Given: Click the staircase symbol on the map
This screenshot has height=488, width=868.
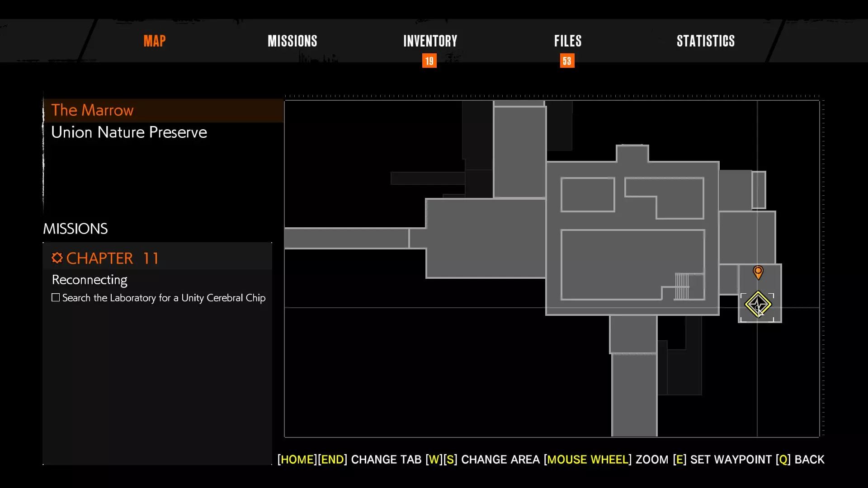Looking at the screenshot, I should 682,286.
